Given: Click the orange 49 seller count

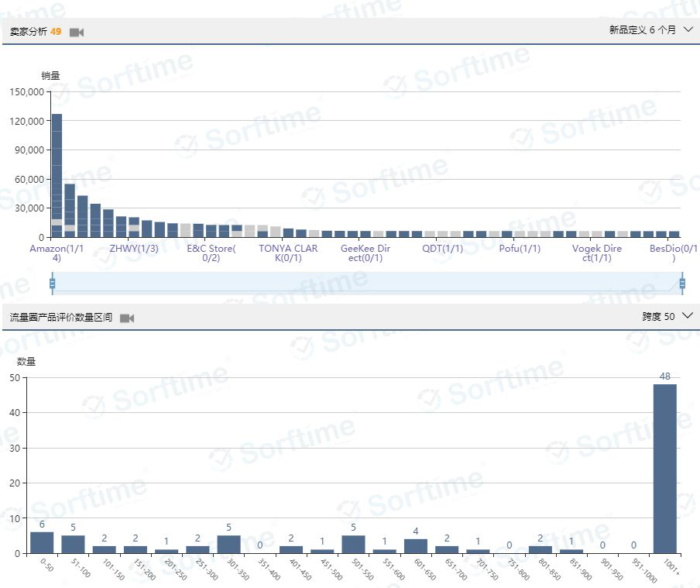Looking at the screenshot, I should [x=56, y=32].
